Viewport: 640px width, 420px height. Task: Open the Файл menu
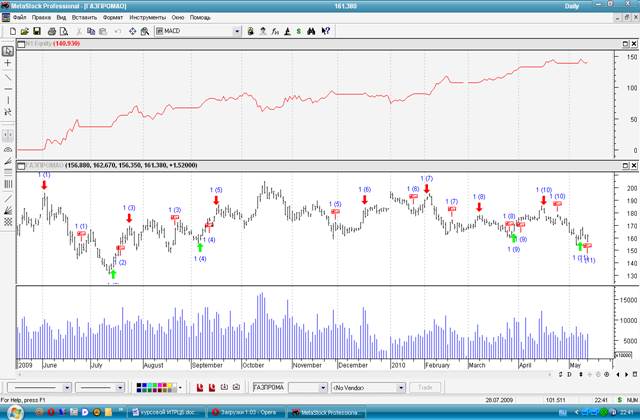[19, 18]
